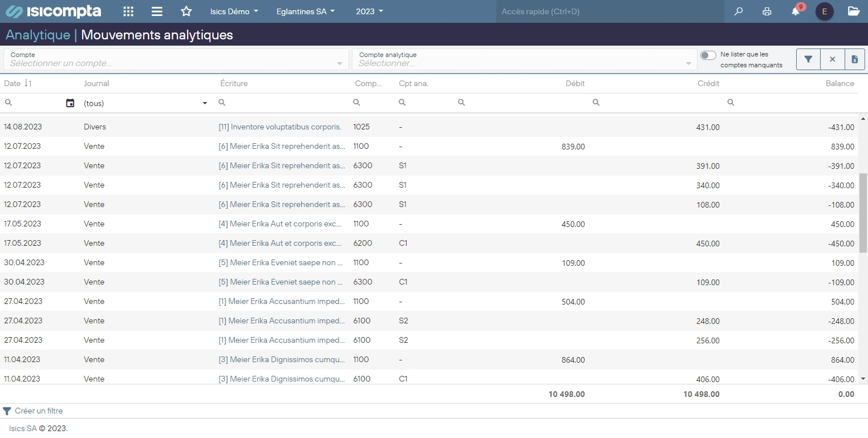868x438 pixels.
Task: Focus the Débit column filter field
Action: tap(521, 103)
